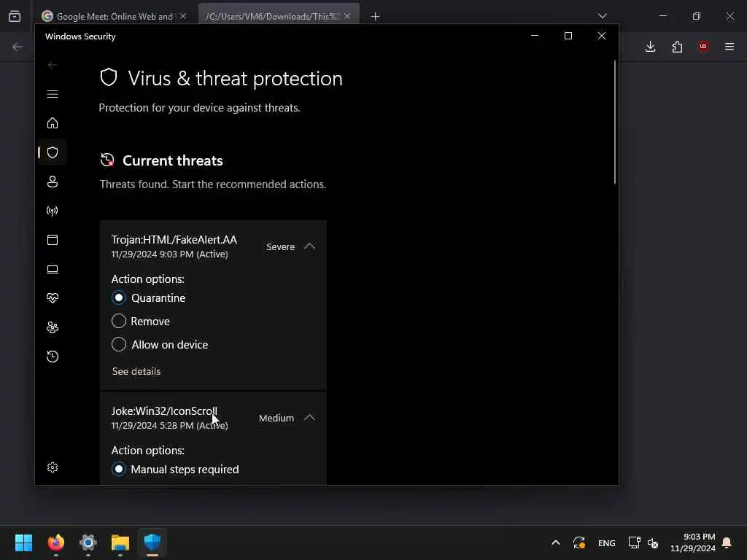Open the Windows Start menu

[23, 542]
